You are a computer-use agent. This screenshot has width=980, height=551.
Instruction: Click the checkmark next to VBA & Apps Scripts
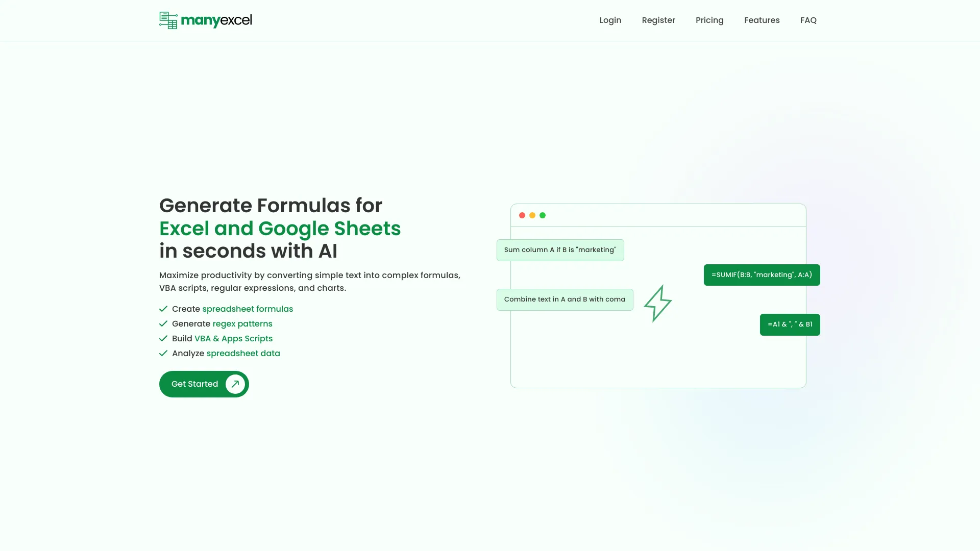click(163, 338)
